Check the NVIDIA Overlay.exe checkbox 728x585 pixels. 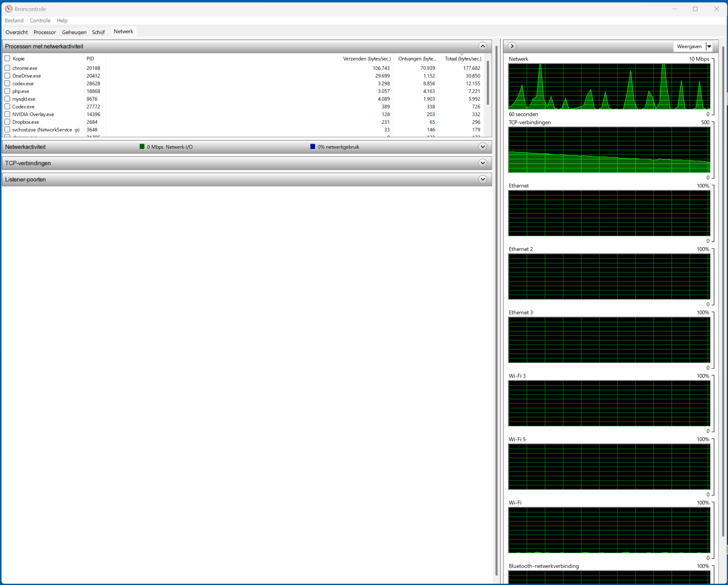(7, 114)
